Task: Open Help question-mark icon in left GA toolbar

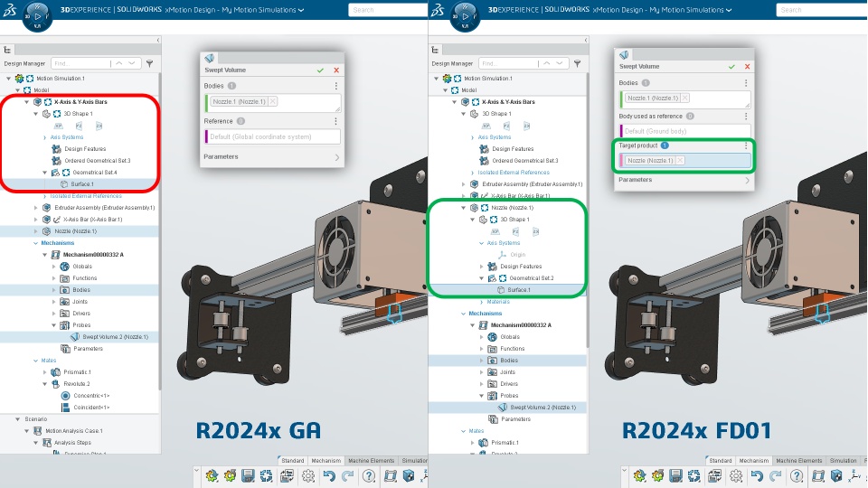Action: point(369,476)
